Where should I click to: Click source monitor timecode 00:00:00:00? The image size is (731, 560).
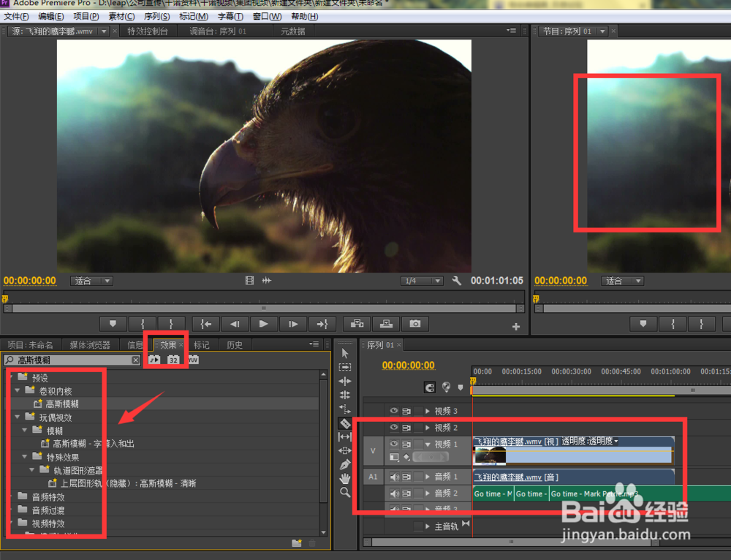point(30,281)
